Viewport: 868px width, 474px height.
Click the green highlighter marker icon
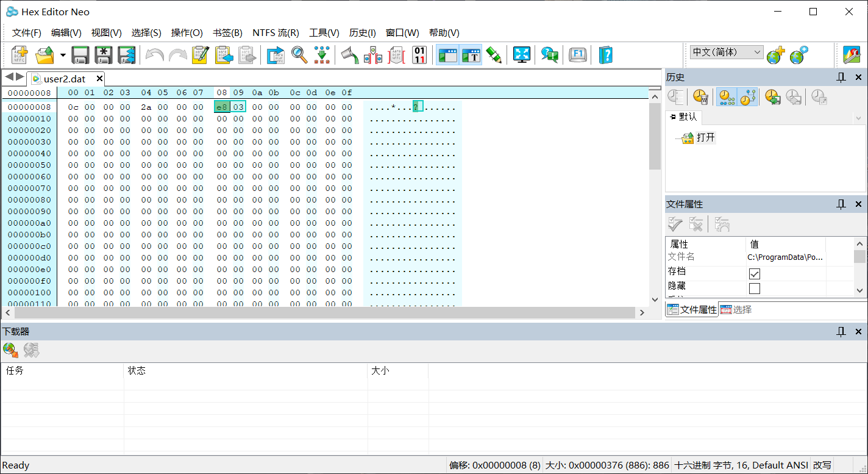[494, 55]
